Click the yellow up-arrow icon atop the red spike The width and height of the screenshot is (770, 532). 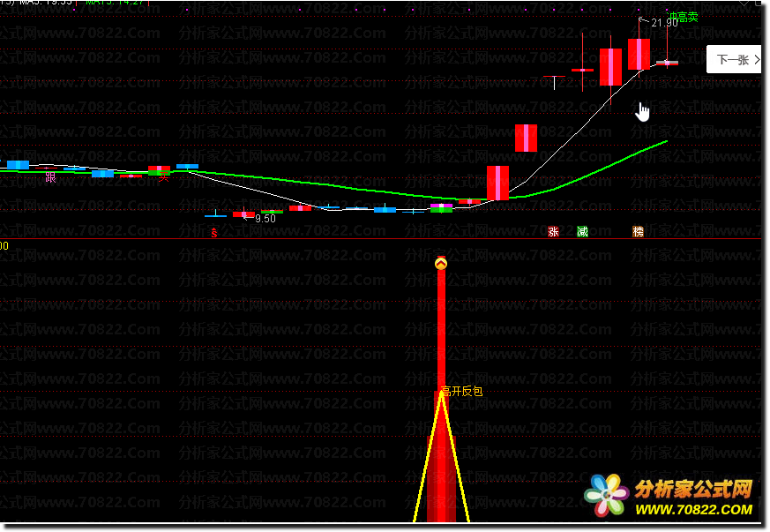[x=441, y=264]
